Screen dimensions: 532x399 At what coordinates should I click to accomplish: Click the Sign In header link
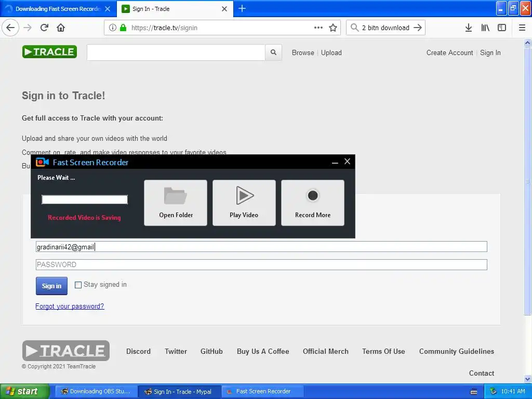[490, 52]
